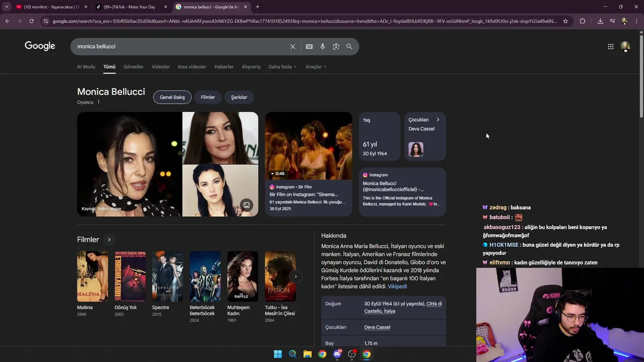This screenshot has height=362, width=644.
Task: Open the Google apps grid
Action: click(611, 46)
